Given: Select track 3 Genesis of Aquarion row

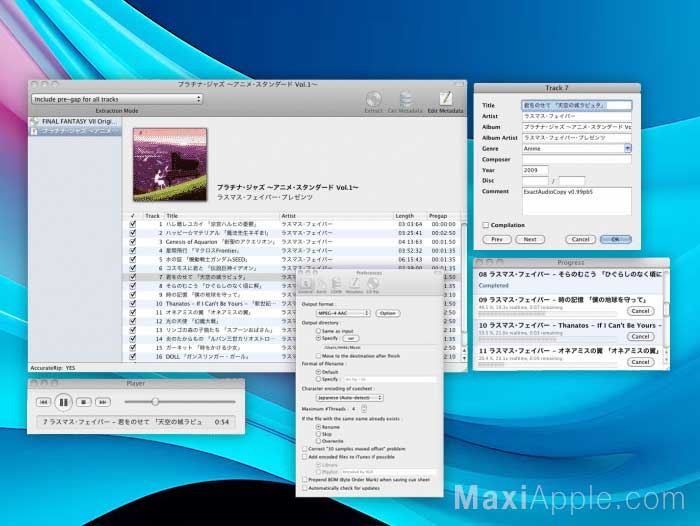Looking at the screenshot, I should pyautogui.click(x=292, y=242).
